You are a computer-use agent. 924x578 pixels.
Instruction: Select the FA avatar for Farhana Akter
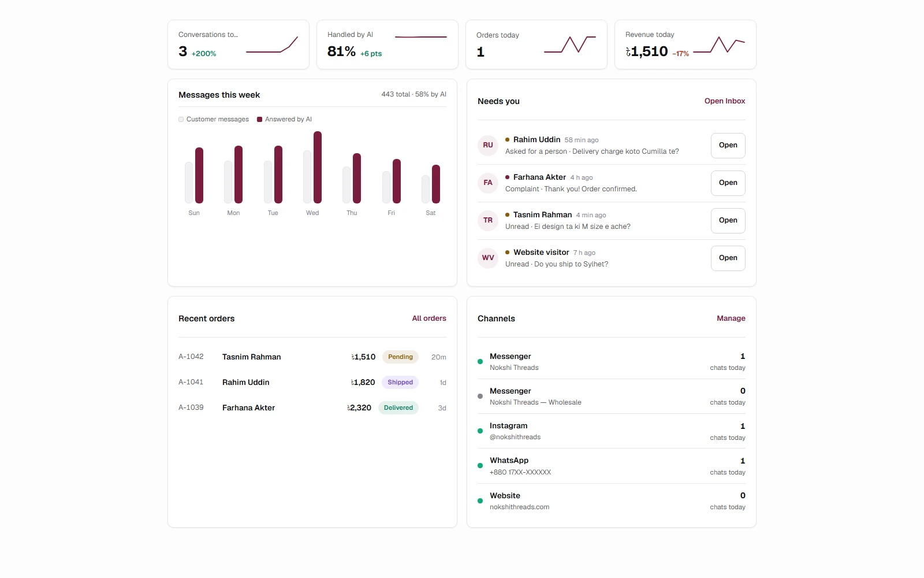click(488, 183)
